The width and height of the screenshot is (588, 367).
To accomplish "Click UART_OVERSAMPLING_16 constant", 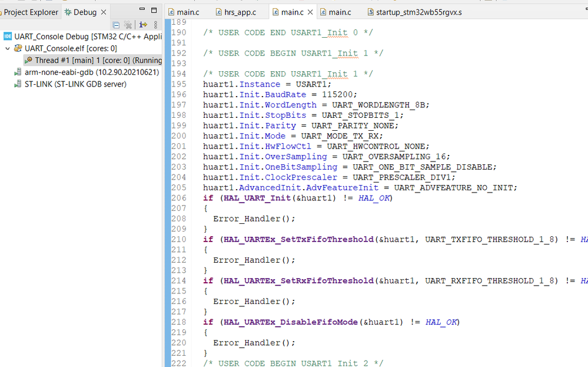I will [x=394, y=157].
